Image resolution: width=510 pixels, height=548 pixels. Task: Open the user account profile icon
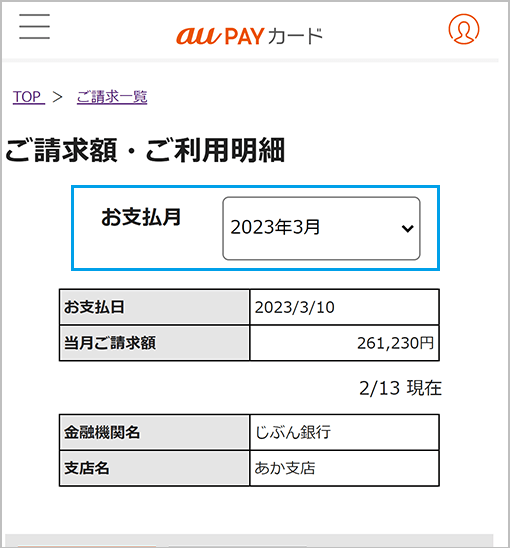pos(464,29)
